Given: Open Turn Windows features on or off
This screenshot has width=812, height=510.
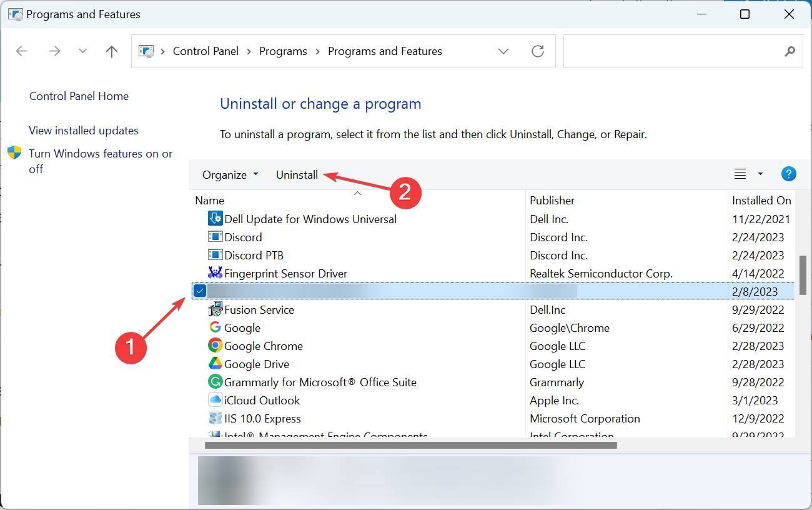Looking at the screenshot, I should [x=101, y=161].
